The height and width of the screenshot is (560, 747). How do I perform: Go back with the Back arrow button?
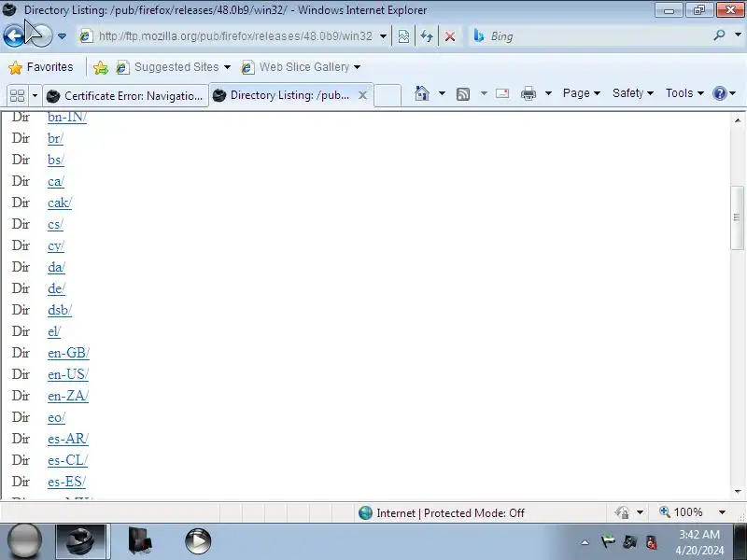[x=14, y=35]
